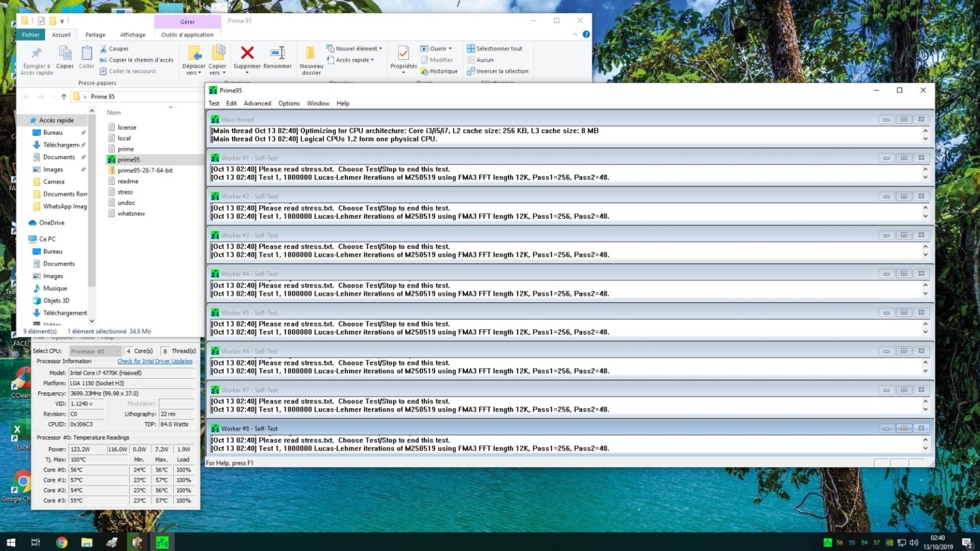Switch to the Affichage ribbon tab
Screen dimensions: 980x551
(133, 35)
